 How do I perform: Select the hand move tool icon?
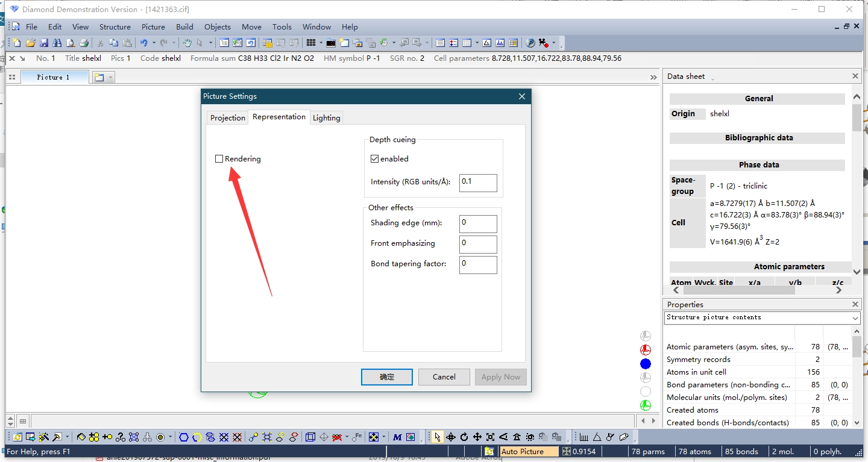pos(187,43)
